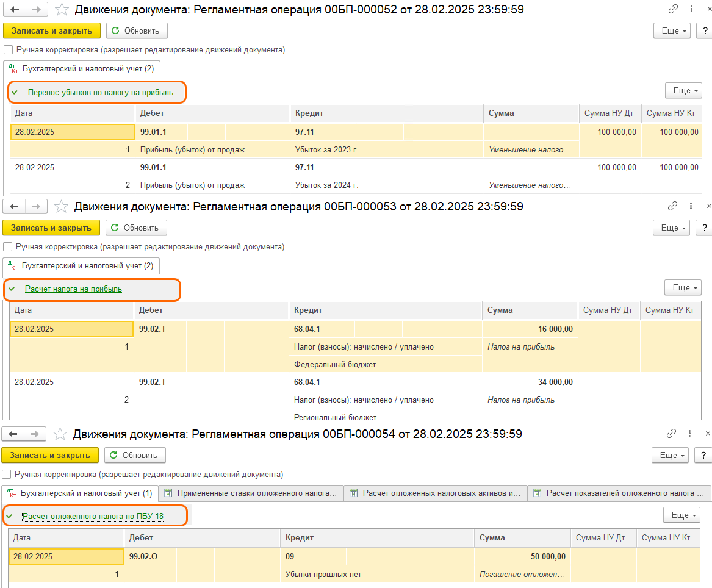This screenshot has height=588, width=712.
Task: Click Записать и закрыть in document 00БП-000053
Action: pos(51,228)
